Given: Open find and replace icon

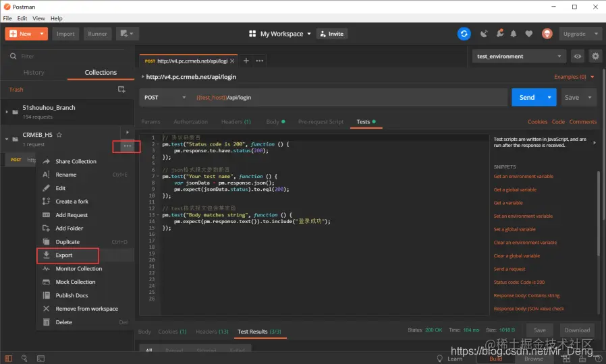Looking at the screenshot, I should 24,359.
